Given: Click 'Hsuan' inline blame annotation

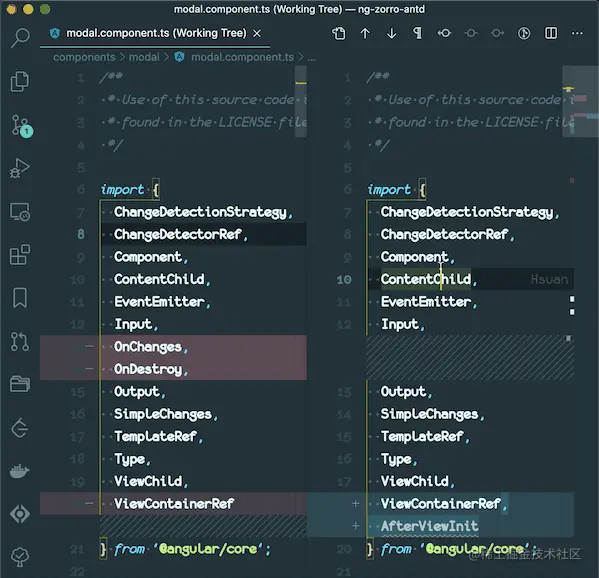Looking at the screenshot, I should 549,280.
